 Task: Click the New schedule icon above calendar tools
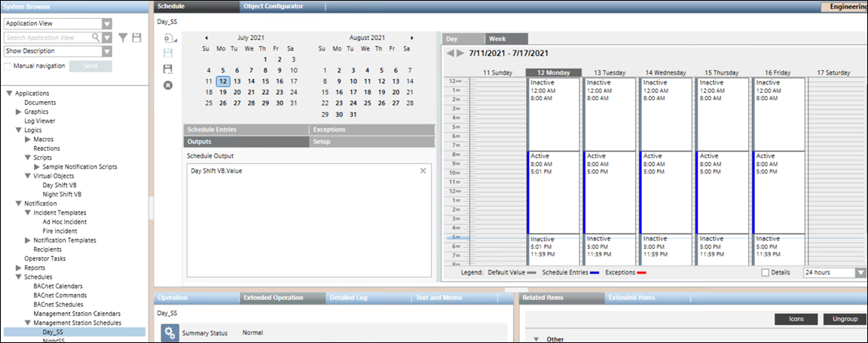coord(167,38)
